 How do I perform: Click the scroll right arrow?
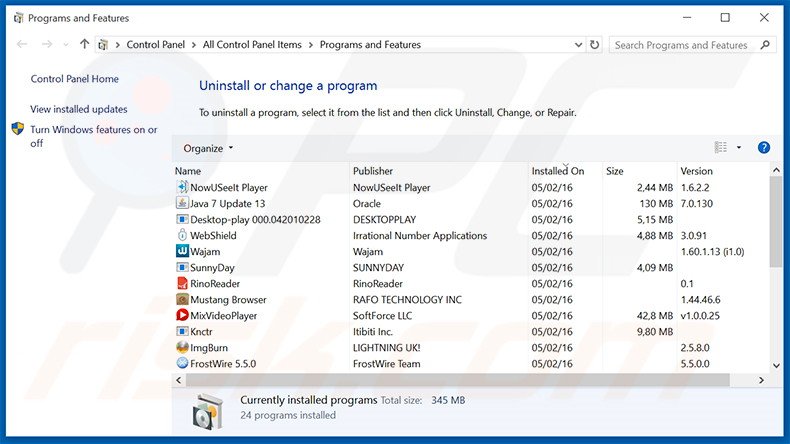(x=761, y=380)
